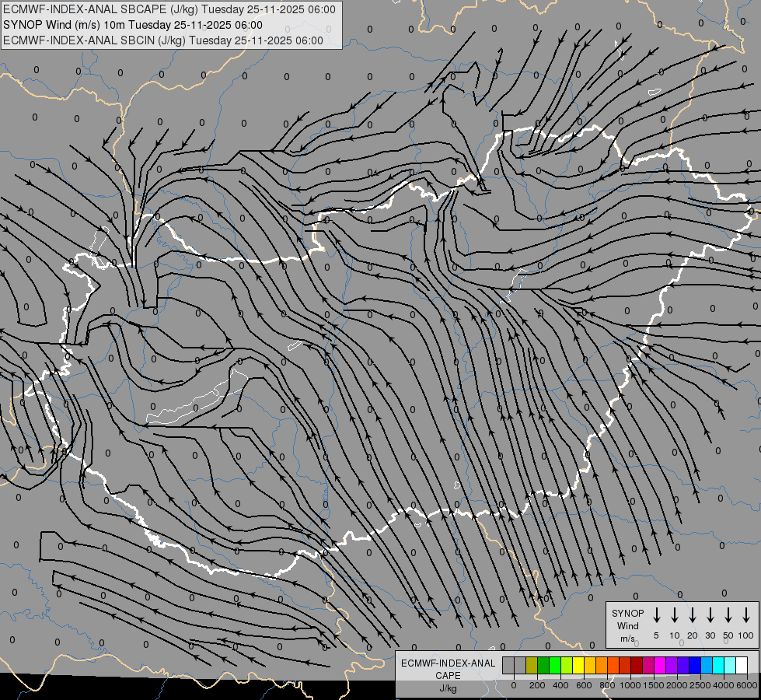Select the yellow CAPE legend swatch
Viewport: 761px width, 700px height.
click(x=578, y=665)
